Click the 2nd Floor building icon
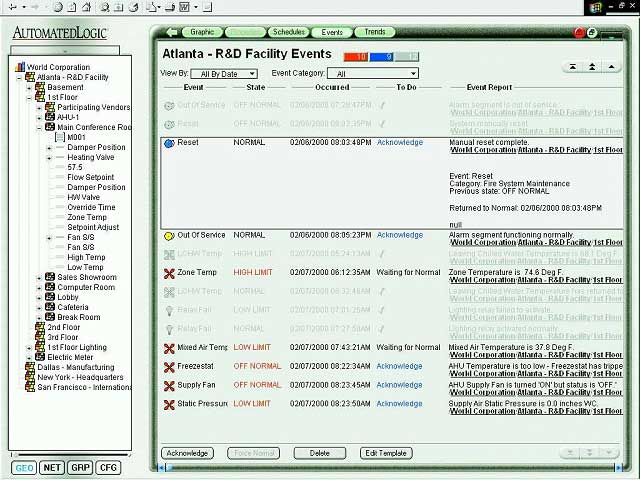 coord(40,327)
